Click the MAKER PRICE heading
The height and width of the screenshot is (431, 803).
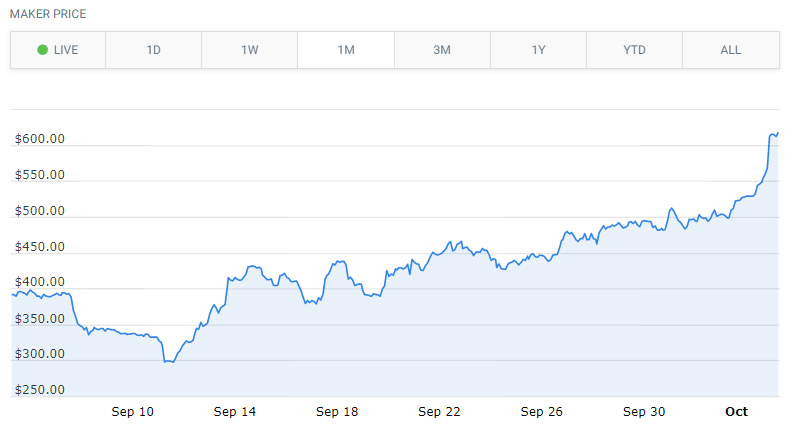coord(48,14)
